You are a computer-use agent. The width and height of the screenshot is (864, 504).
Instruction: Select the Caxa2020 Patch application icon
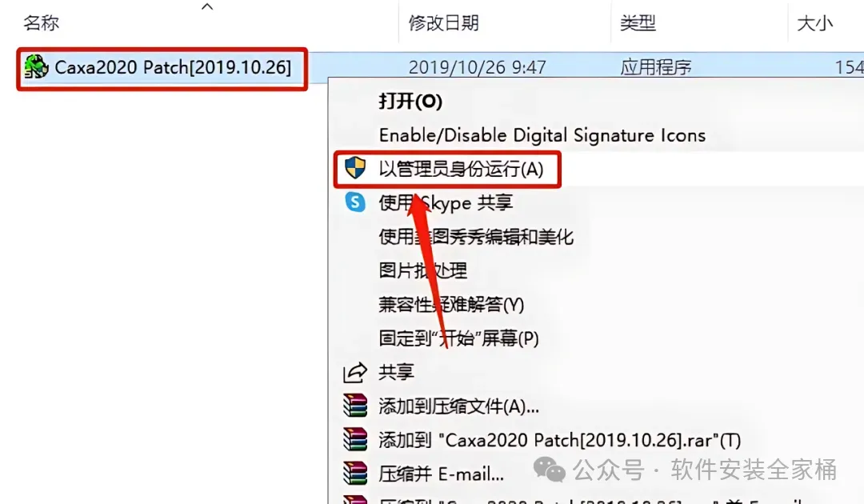[x=36, y=66]
